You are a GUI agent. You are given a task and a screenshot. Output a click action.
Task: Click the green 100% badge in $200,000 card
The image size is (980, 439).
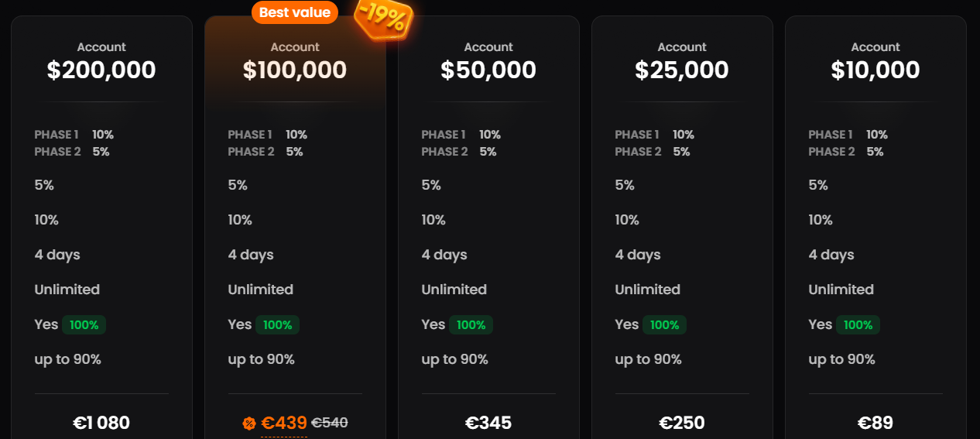point(84,325)
